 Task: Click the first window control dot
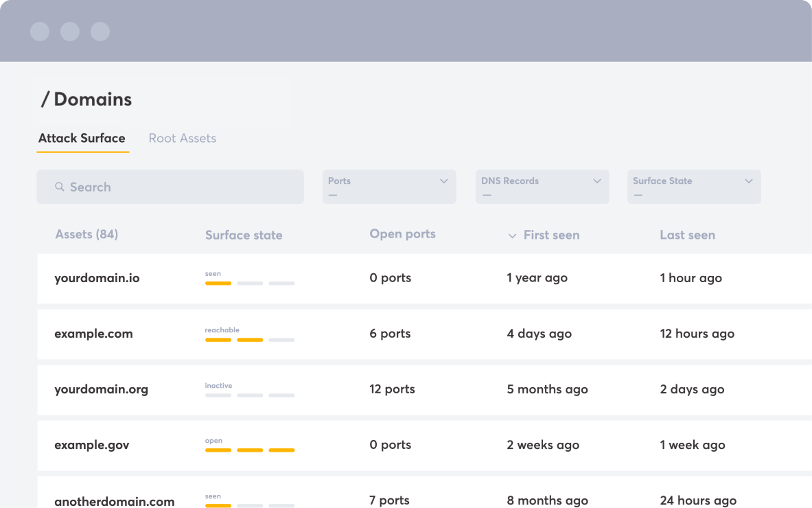(40, 32)
